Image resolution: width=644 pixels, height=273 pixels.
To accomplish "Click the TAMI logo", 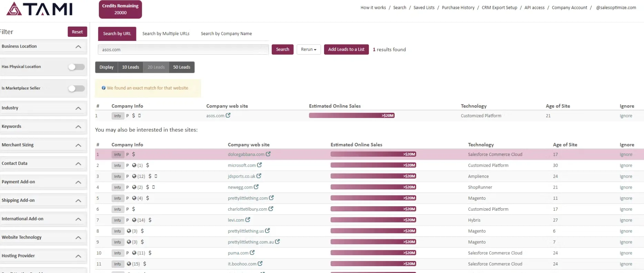I will (40, 9).
